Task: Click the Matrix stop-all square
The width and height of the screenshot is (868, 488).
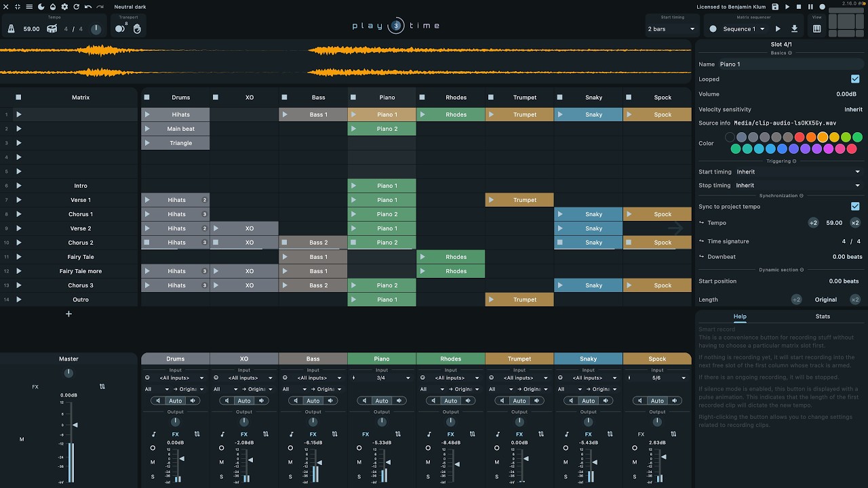Action: (x=18, y=98)
